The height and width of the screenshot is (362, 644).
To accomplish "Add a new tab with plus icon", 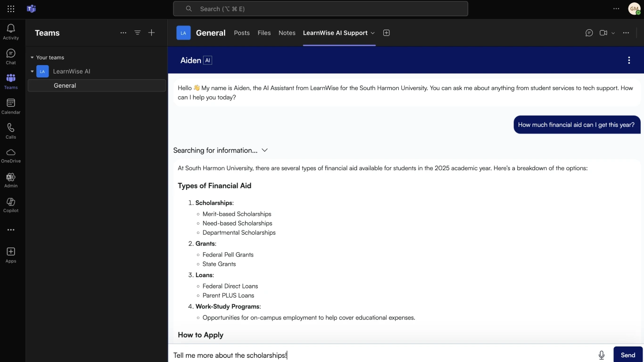I will tap(387, 33).
